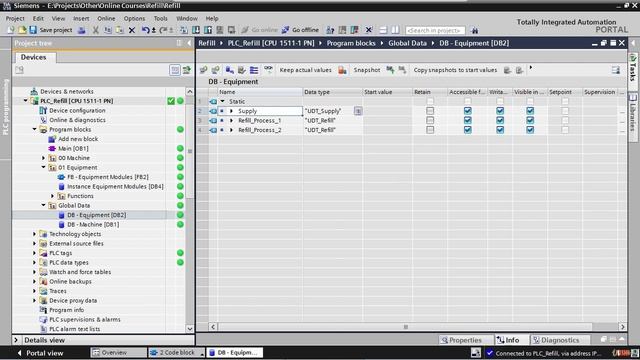
Task: Click the Snapshot label button
Action: pos(367,70)
